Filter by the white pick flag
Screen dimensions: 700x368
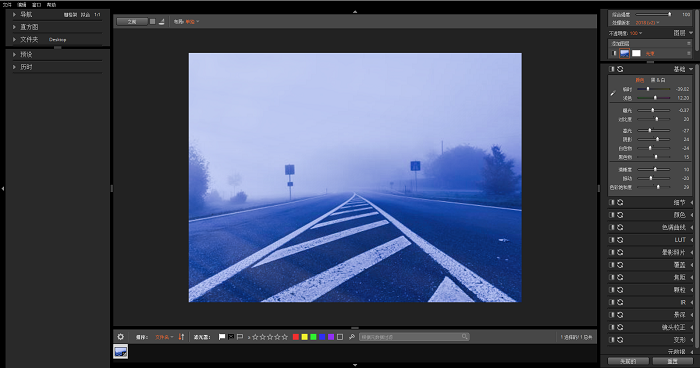tap(222, 337)
